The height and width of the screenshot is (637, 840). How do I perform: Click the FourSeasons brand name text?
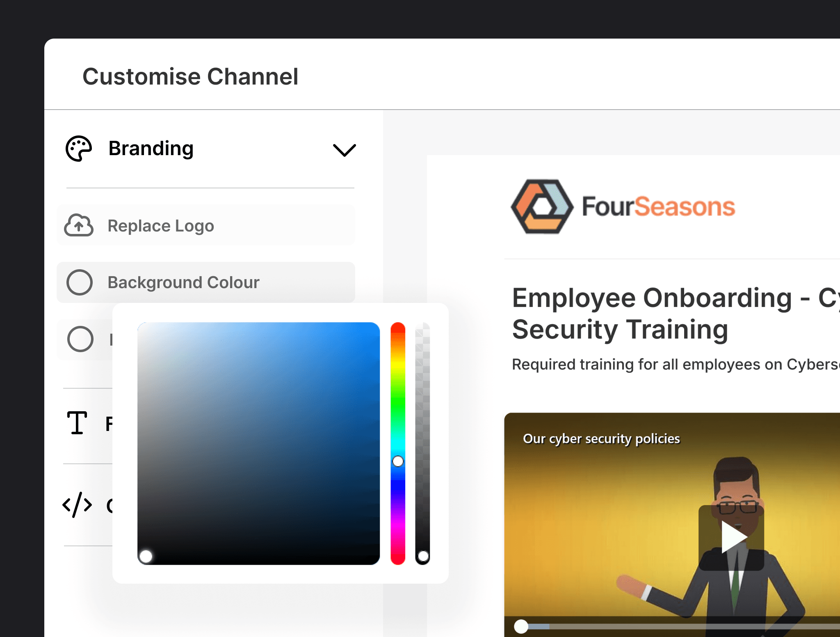tap(658, 206)
